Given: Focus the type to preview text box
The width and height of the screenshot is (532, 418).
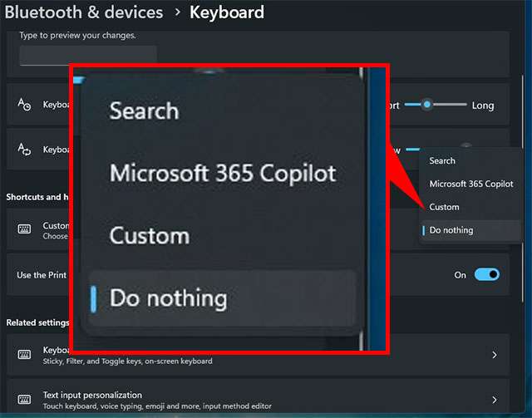Looking at the screenshot, I should 88,55.
